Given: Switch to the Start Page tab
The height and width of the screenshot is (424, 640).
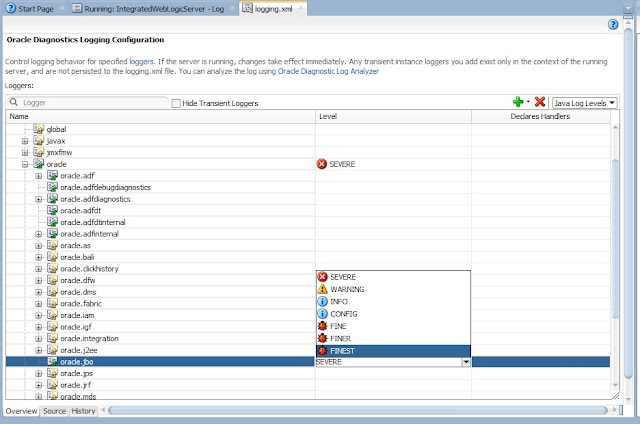Looking at the screenshot, I should [x=36, y=9].
